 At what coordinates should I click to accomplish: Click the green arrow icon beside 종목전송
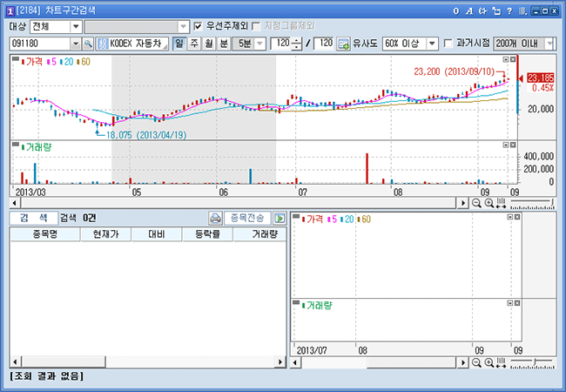(x=280, y=219)
